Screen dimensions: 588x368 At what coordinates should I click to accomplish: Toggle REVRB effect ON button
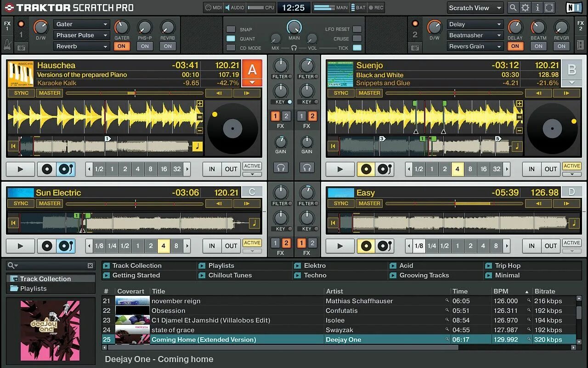(168, 46)
